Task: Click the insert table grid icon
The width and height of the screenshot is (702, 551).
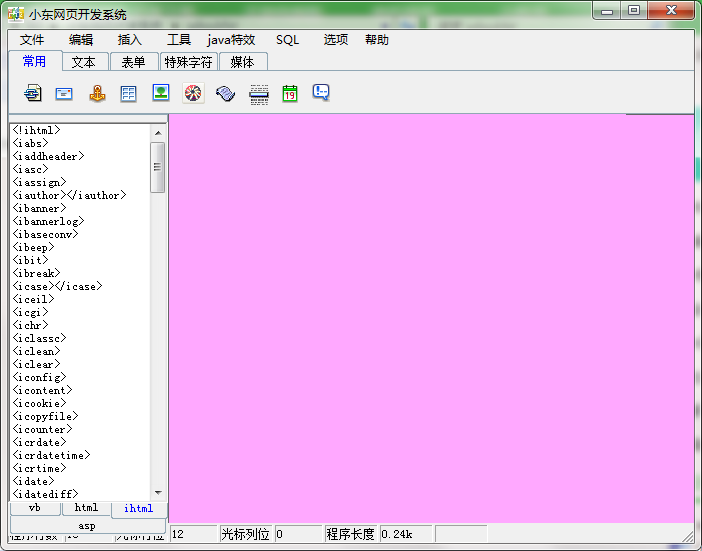Action: tap(128, 93)
